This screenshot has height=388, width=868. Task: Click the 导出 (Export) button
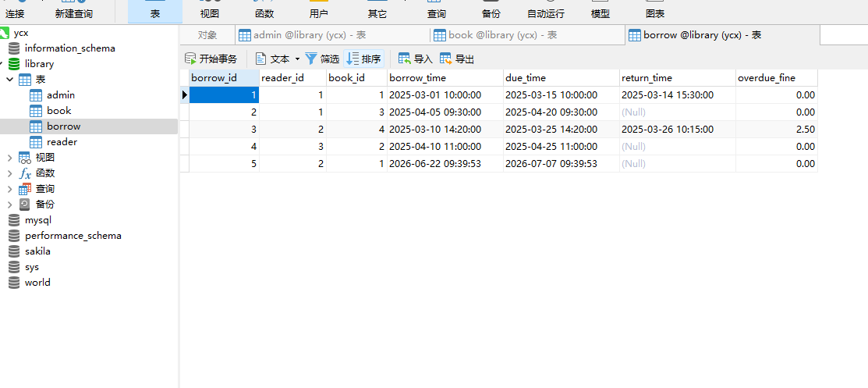point(457,59)
